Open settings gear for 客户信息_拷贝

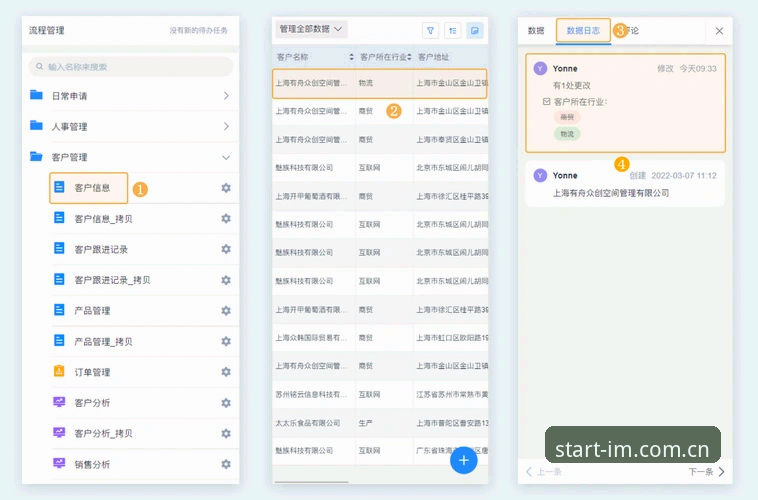click(226, 219)
